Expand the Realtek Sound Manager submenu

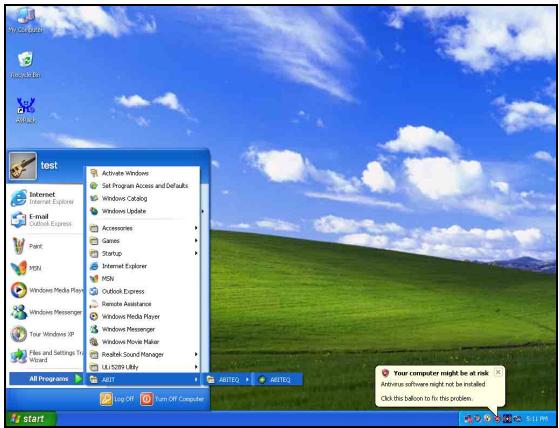click(143, 355)
